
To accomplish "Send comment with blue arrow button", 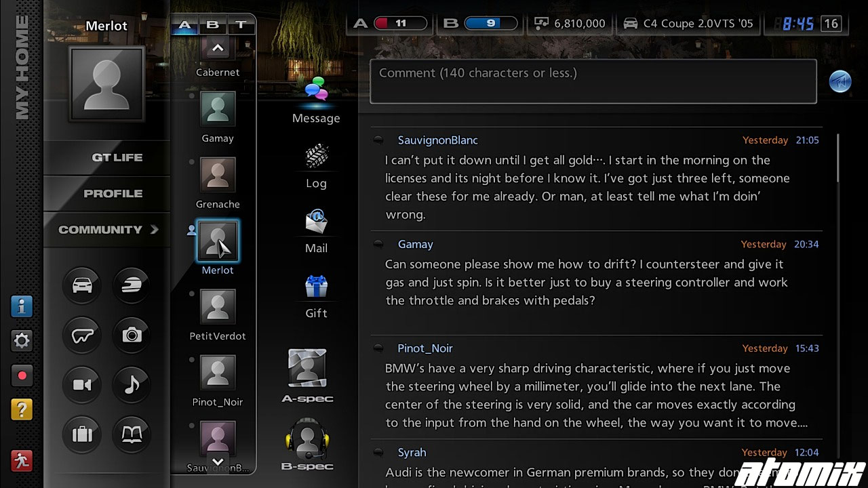I will (x=840, y=81).
